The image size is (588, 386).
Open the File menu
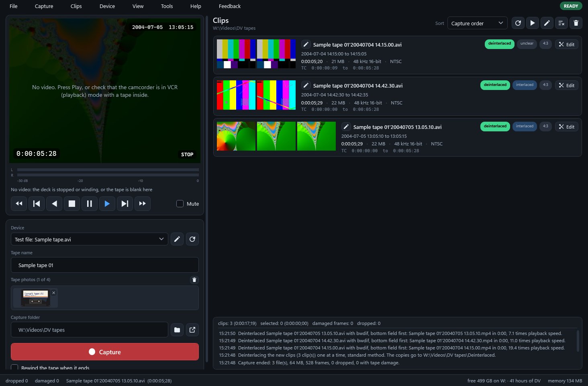point(14,6)
